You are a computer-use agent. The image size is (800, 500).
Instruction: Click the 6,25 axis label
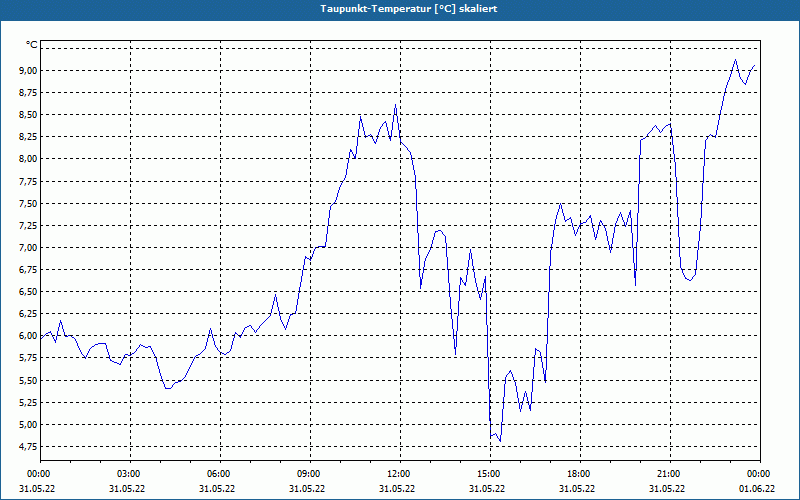(x=29, y=314)
